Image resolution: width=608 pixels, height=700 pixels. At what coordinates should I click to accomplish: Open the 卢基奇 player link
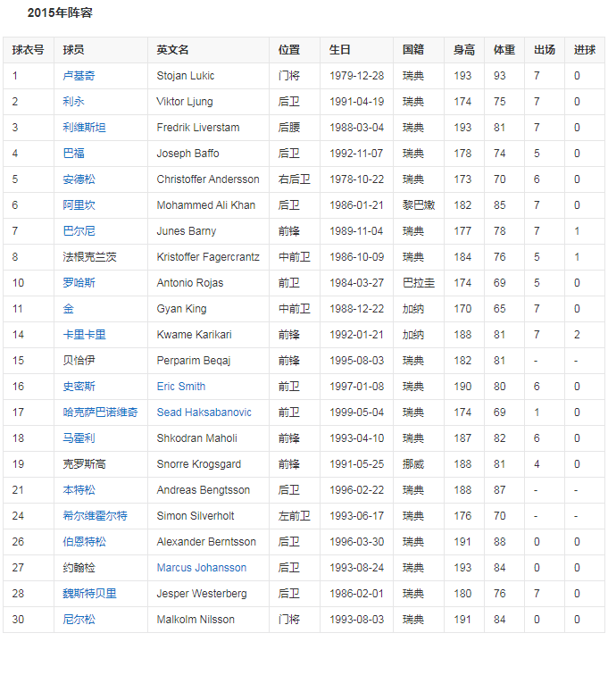tap(79, 76)
